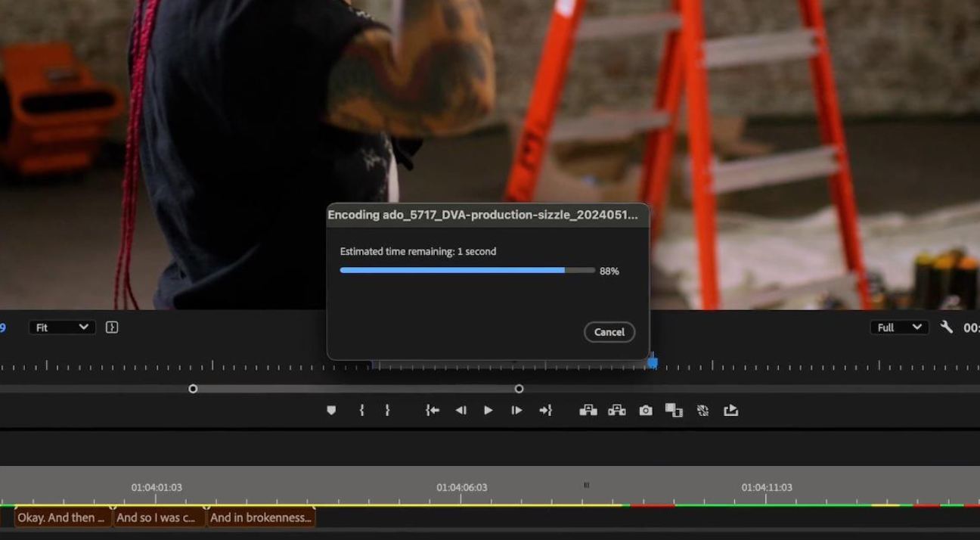
Task: Toggle the Button Editor panel
Action: click(111, 327)
